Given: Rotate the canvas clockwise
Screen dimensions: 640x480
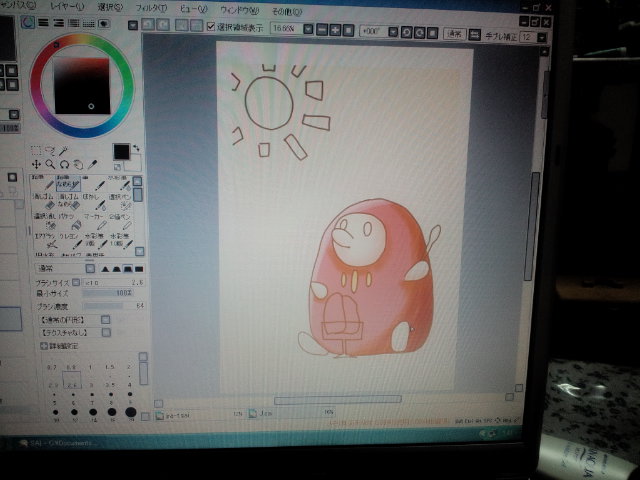Looking at the screenshot, I should (419, 33).
